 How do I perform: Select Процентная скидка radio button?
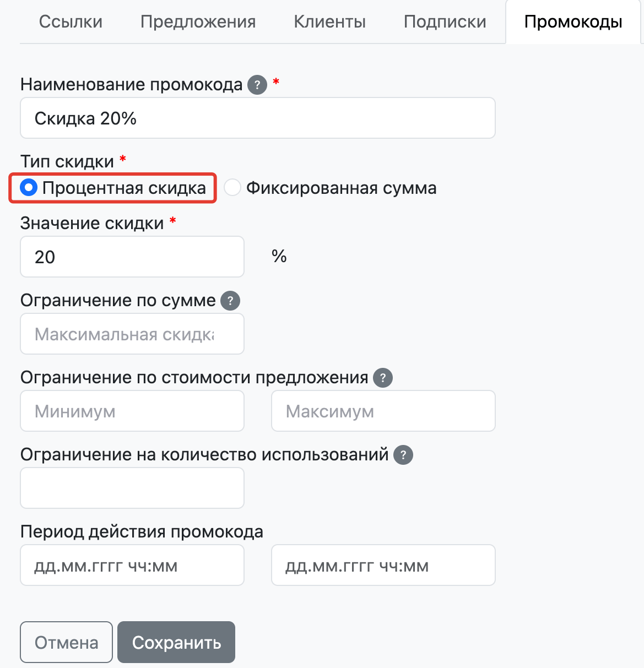pyautogui.click(x=29, y=188)
